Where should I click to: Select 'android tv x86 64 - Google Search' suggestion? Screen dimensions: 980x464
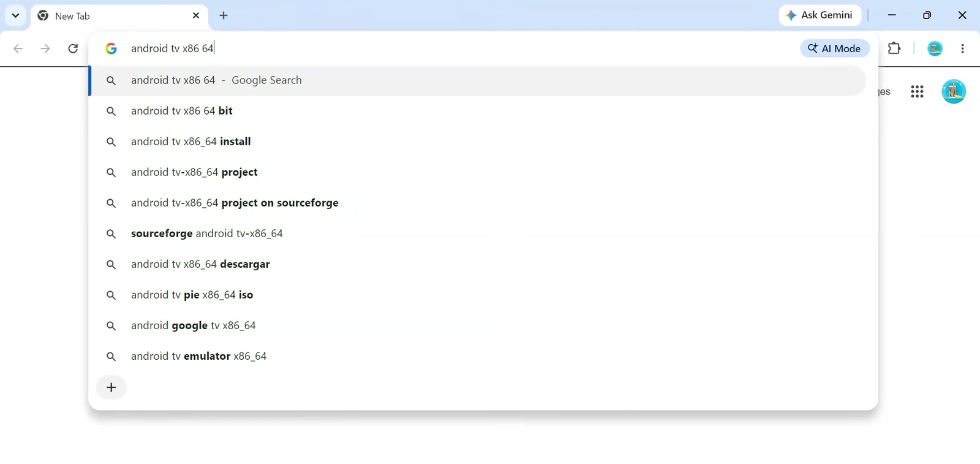point(477,80)
